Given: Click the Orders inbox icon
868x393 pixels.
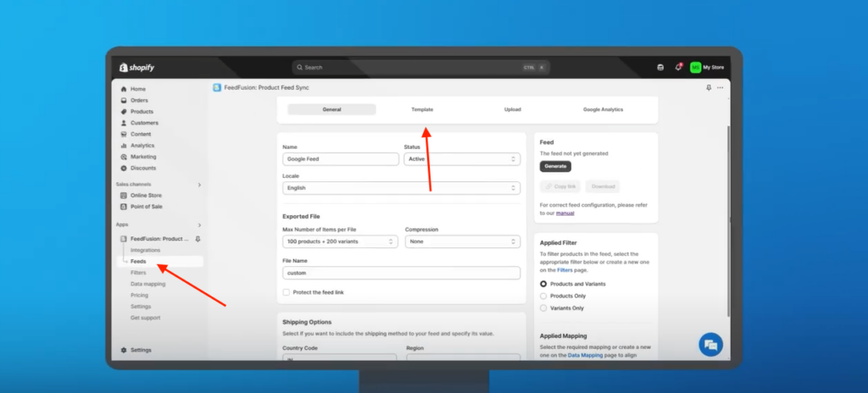Looking at the screenshot, I should 124,100.
